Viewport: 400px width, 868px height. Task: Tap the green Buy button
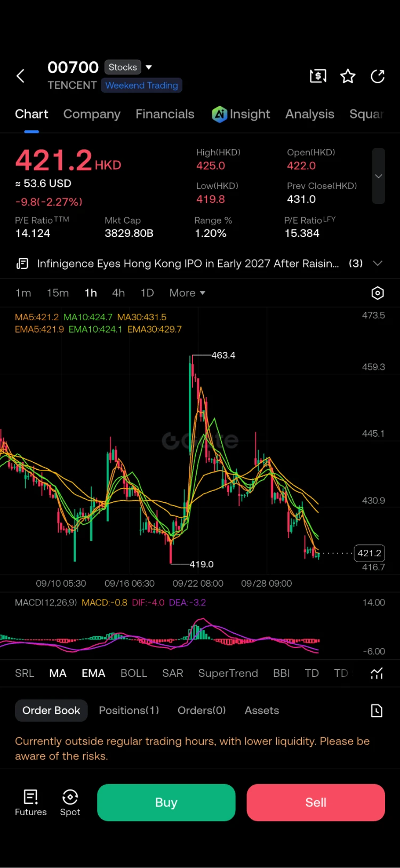[x=166, y=802]
